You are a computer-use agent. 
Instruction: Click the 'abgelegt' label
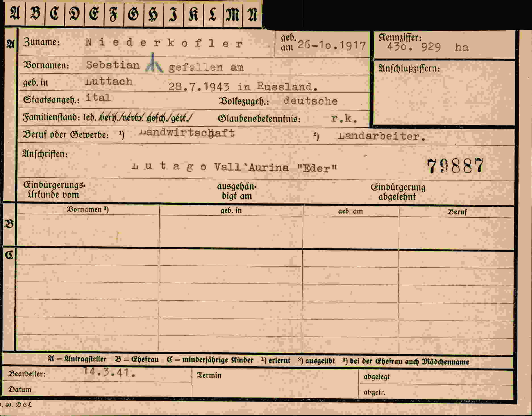[x=377, y=377]
